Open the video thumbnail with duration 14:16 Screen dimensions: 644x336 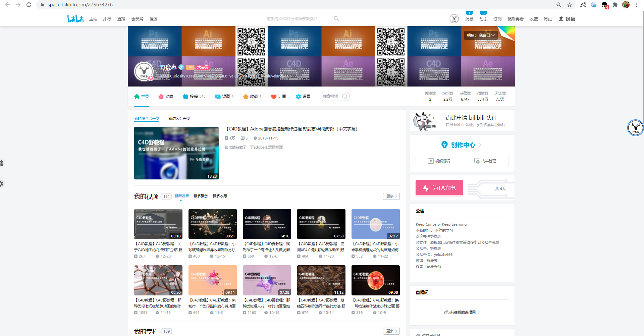pyautogui.click(x=267, y=224)
